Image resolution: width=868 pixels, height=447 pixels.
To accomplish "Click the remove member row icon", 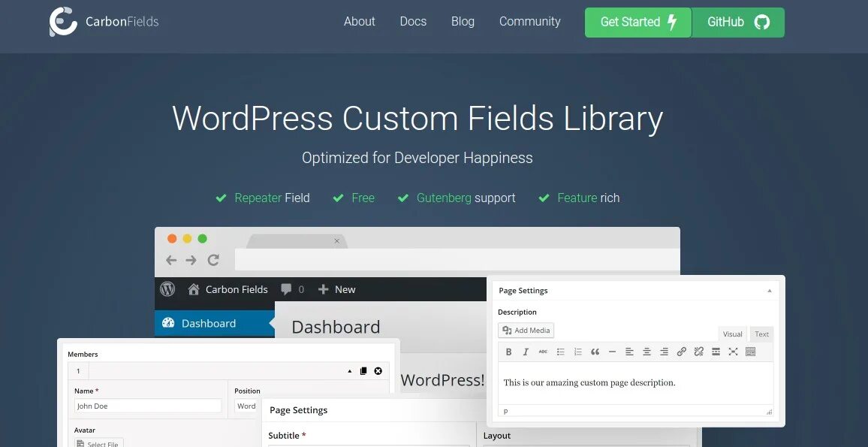I will tap(378, 371).
